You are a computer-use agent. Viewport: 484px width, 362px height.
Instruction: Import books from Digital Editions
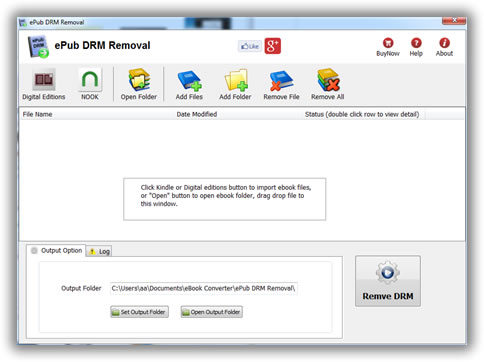[44, 84]
